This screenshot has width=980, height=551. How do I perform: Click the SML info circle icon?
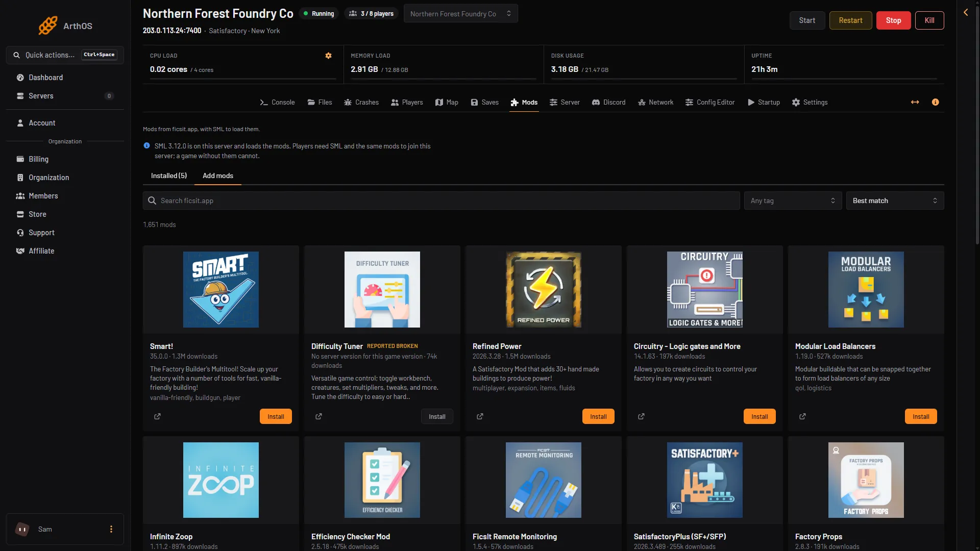(147, 146)
